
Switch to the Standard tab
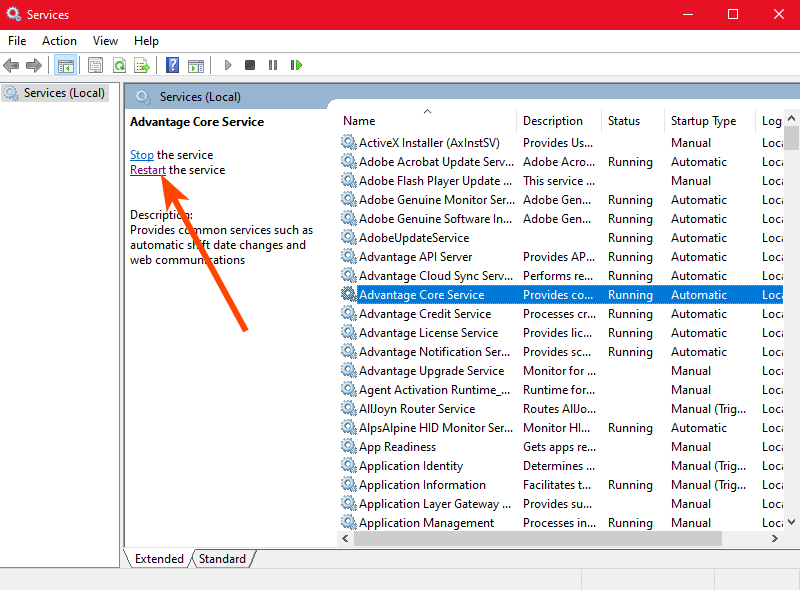point(222,559)
